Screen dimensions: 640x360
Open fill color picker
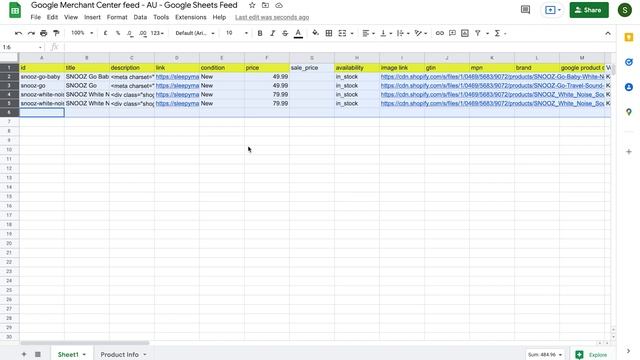pyautogui.click(x=316, y=33)
